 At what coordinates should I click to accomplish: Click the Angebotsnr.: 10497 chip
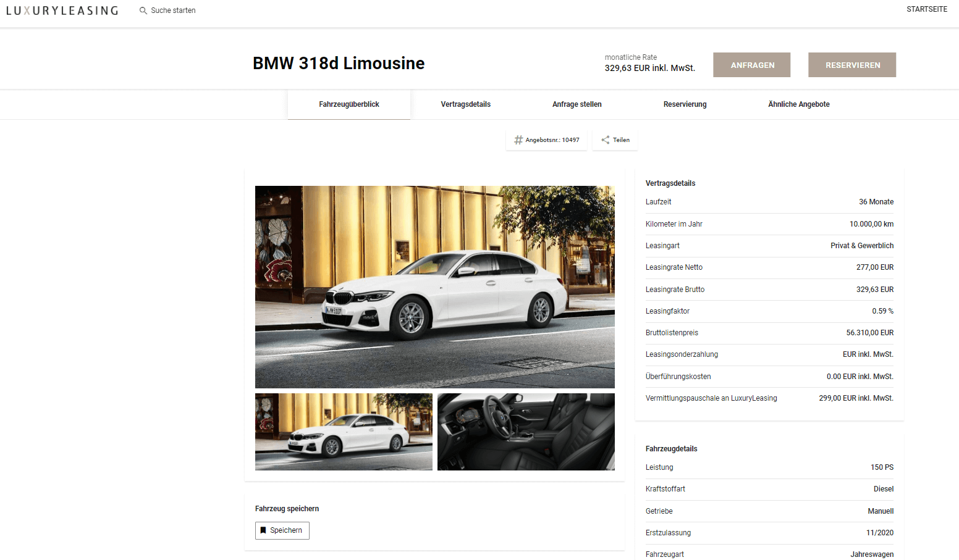546,140
